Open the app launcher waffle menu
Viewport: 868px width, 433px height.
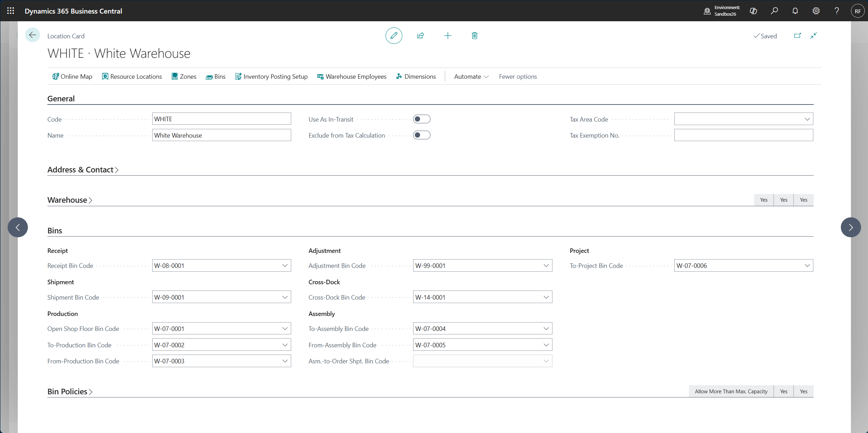point(10,11)
